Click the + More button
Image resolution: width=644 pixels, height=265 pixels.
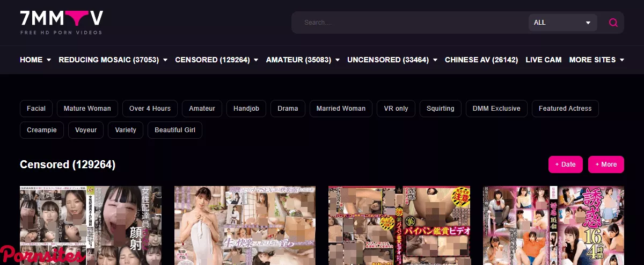(x=606, y=164)
